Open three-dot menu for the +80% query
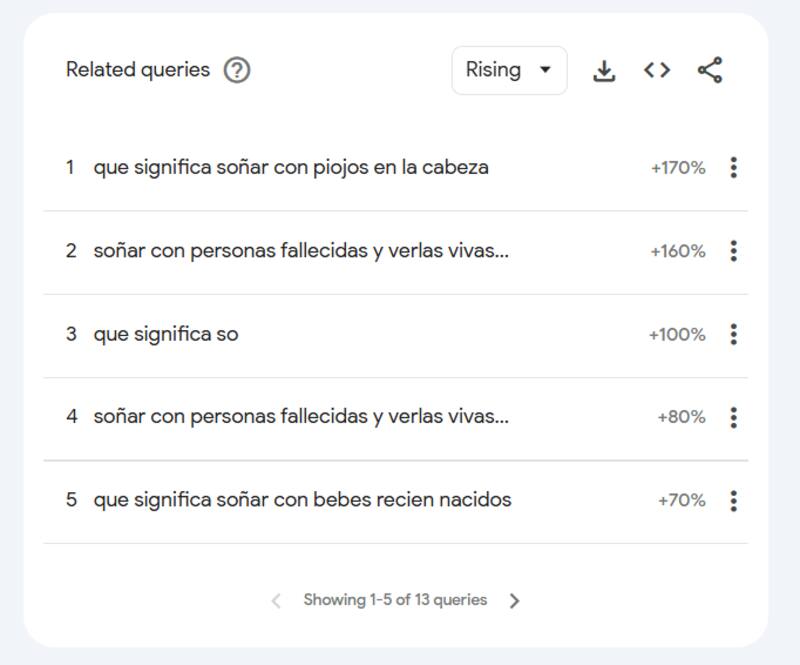 point(733,417)
